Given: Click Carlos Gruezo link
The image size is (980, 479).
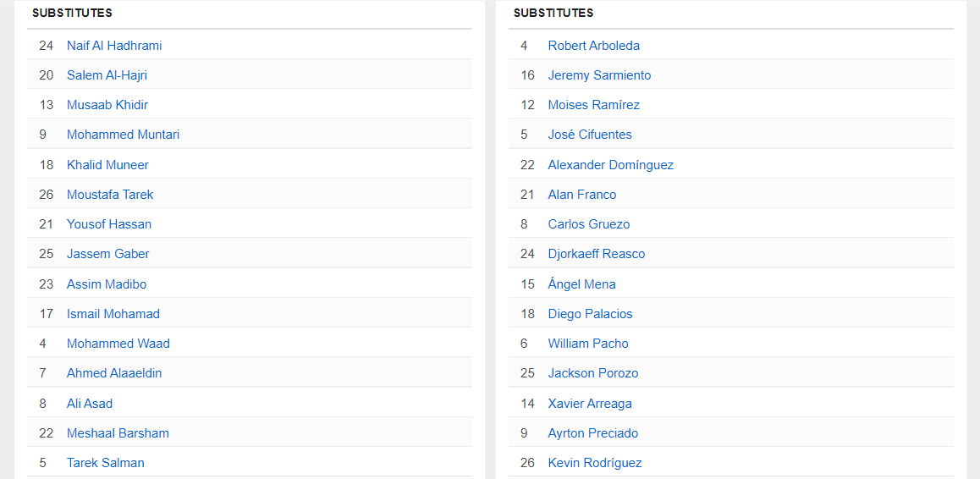Looking at the screenshot, I should pyautogui.click(x=588, y=224).
